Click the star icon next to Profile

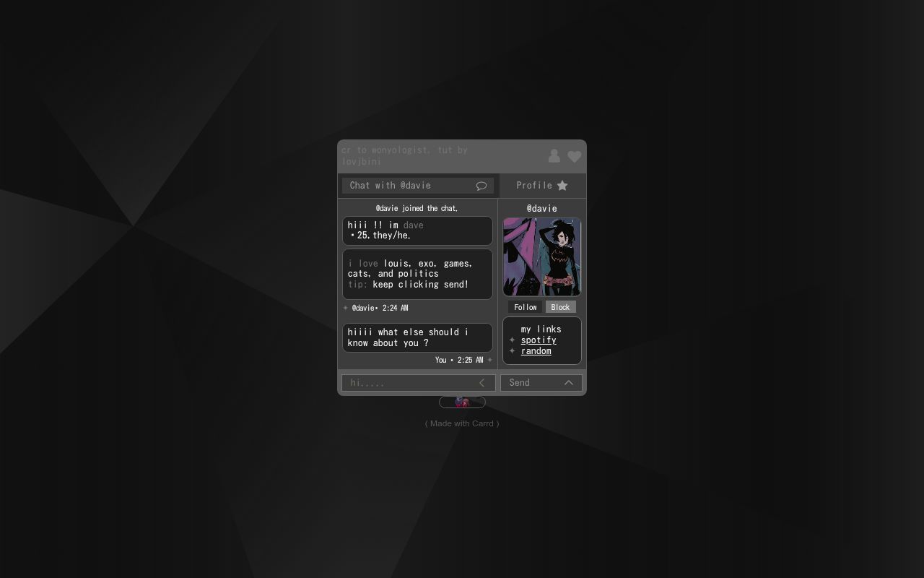[562, 186]
